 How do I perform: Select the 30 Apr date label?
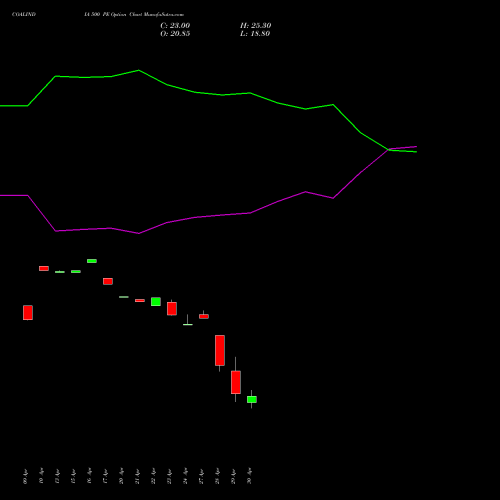pyautogui.click(x=249, y=476)
